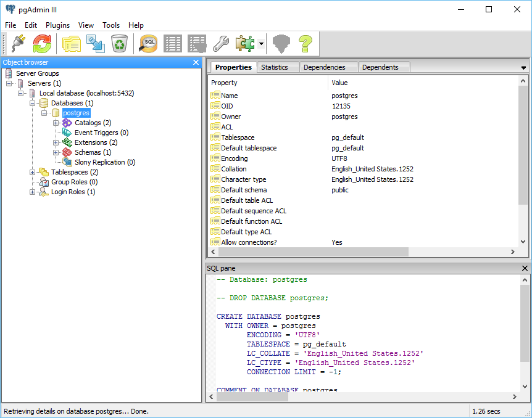Click the Tablespaces folder icon
532x418 pixels.
coord(44,172)
